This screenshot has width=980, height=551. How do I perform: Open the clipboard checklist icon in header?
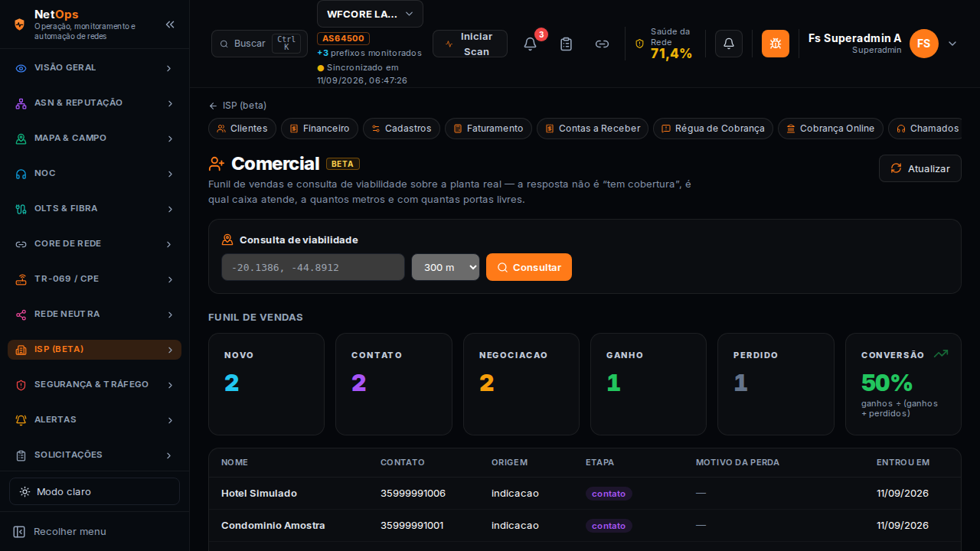[567, 44]
